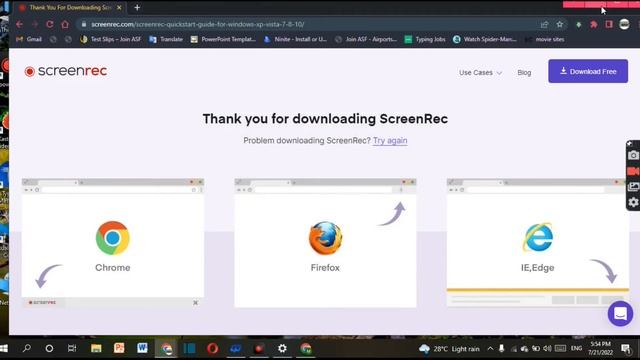Open the Ninite - Install or U... bookmark
This screenshot has width=640, height=360.
(x=295, y=39)
